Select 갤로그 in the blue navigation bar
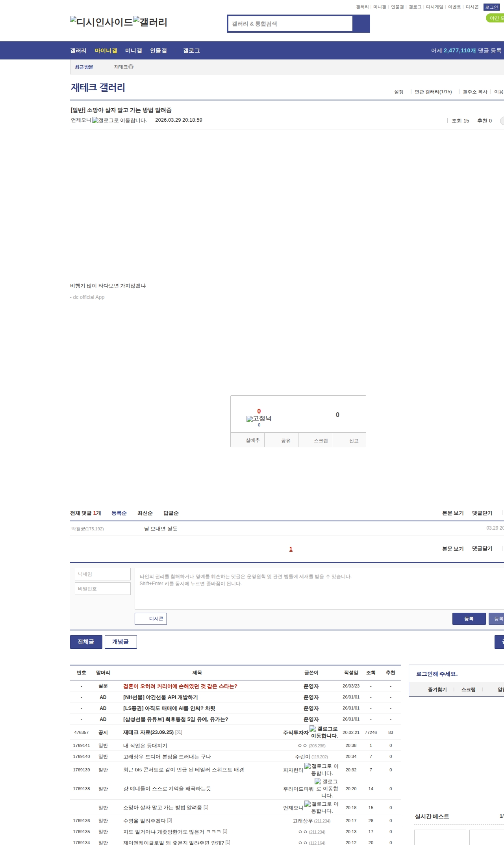This screenshot has height=845, width=504. (x=191, y=51)
